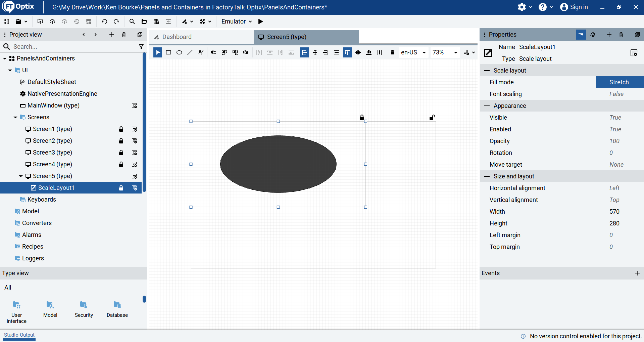The width and height of the screenshot is (644, 342).
Task: Run the emulator with the play button
Action: [x=260, y=22]
